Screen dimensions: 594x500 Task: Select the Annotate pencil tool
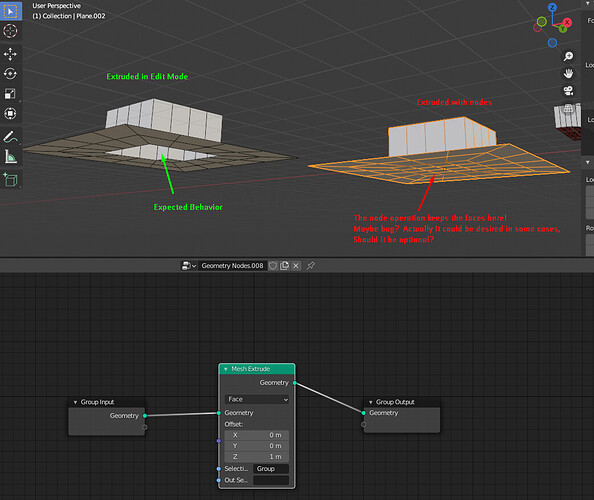10,137
